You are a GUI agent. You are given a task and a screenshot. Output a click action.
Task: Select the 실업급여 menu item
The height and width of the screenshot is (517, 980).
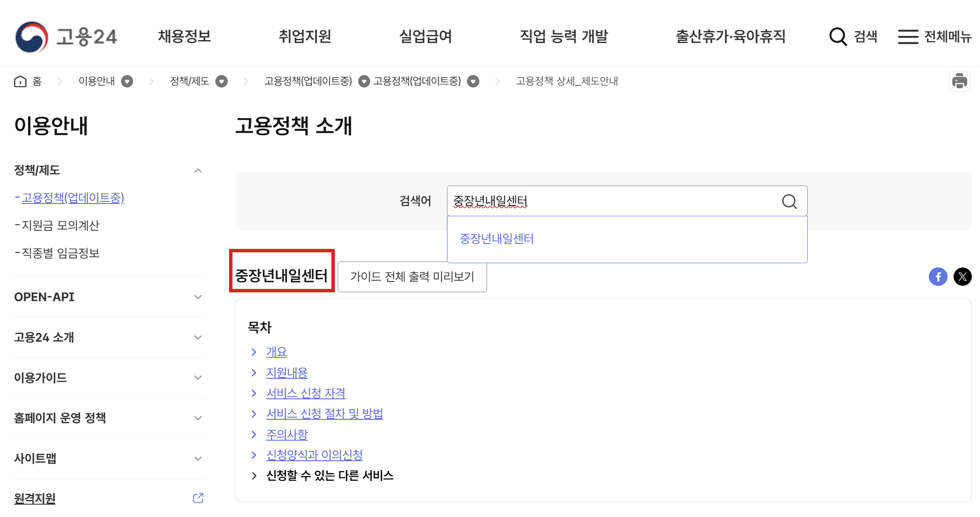coord(426,37)
